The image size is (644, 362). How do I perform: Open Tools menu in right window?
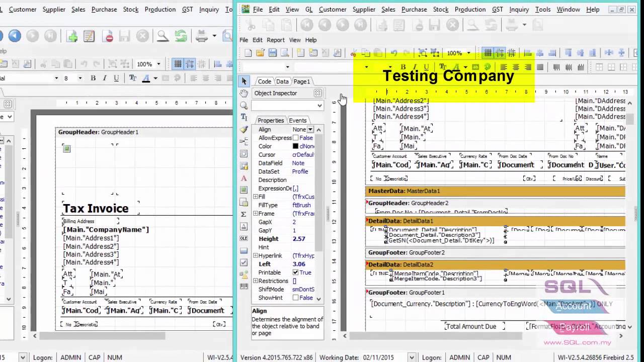tap(543, 9)
